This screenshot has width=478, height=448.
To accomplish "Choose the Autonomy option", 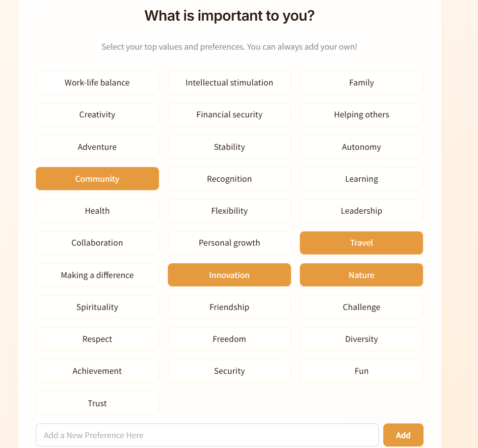I will [x=361, y=147].
